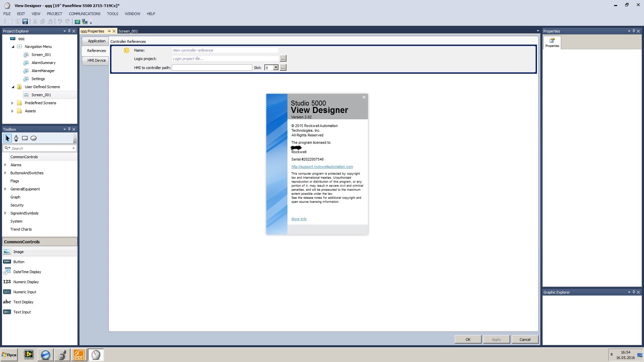This screenshot has width=644, height=362.
Task: Open Project Explorer window position dropdown
Action: (x=64, y=31)
